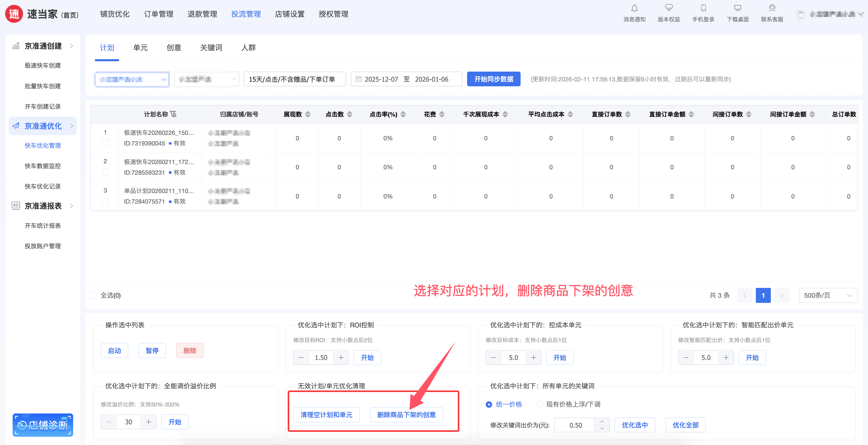Click the 手机登录 phone icon
Viewport: 868px width, 445px height.
pyautogui.click(x=703, y=8)
